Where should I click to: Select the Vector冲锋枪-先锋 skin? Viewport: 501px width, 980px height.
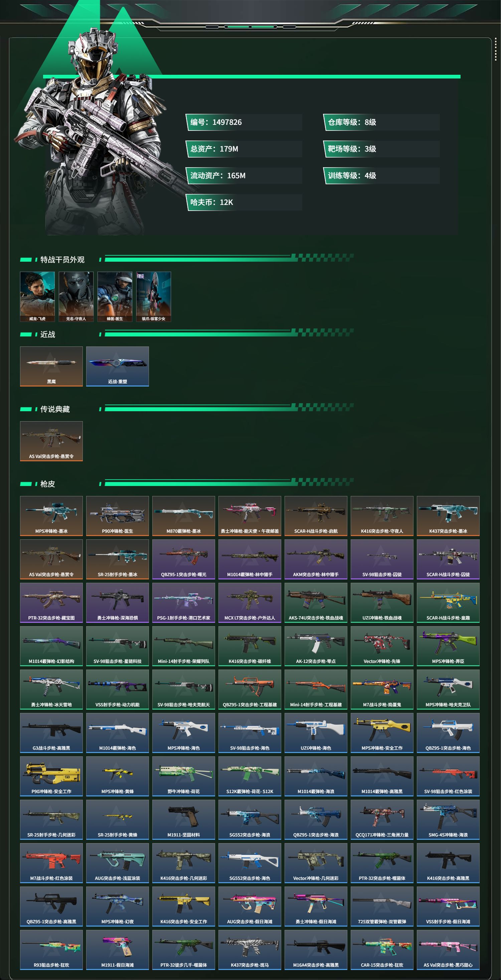(x=382, y=646)
